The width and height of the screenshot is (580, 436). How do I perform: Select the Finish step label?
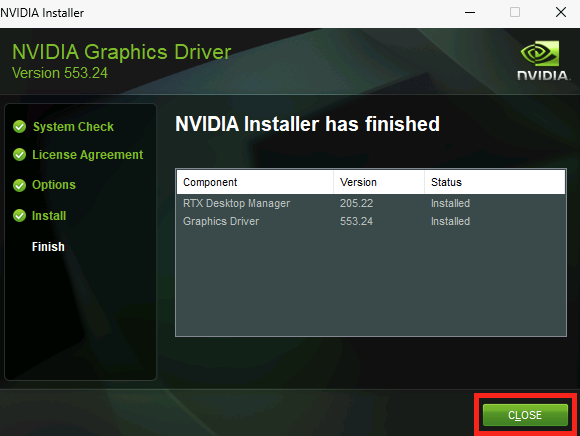click(x=48, y=247)
